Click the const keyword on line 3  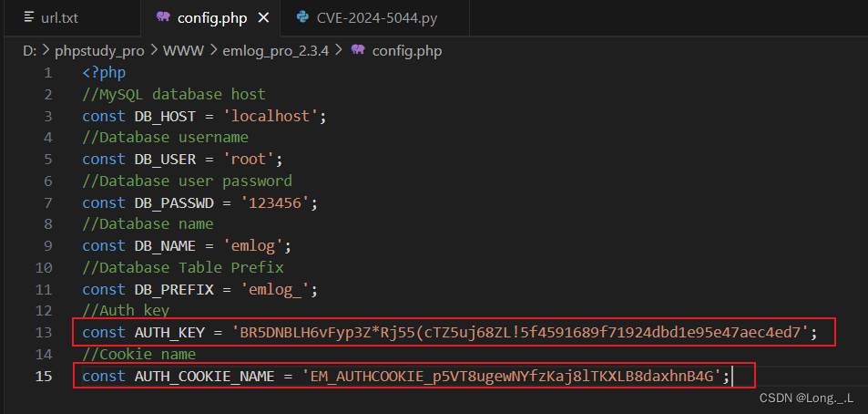[104, 116]
